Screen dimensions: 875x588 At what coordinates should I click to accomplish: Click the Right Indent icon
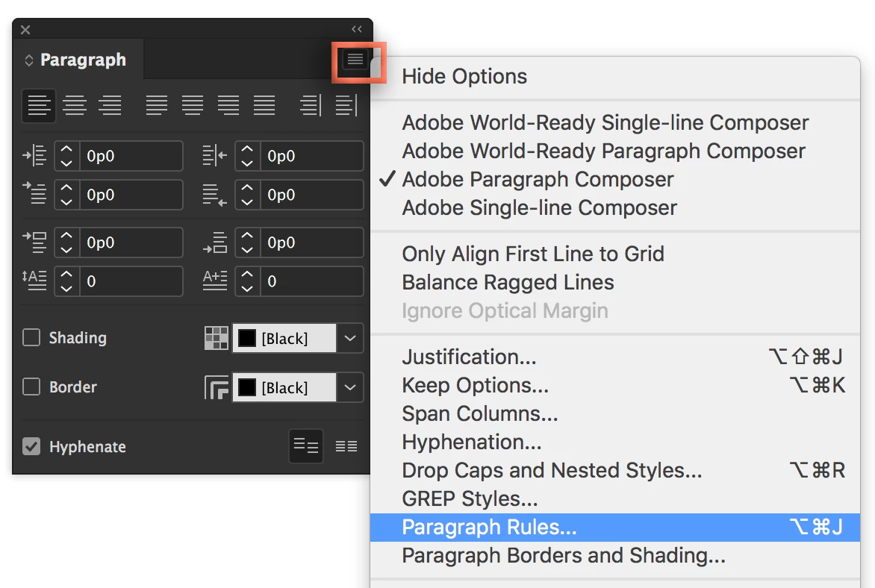(x=215, y=156)
